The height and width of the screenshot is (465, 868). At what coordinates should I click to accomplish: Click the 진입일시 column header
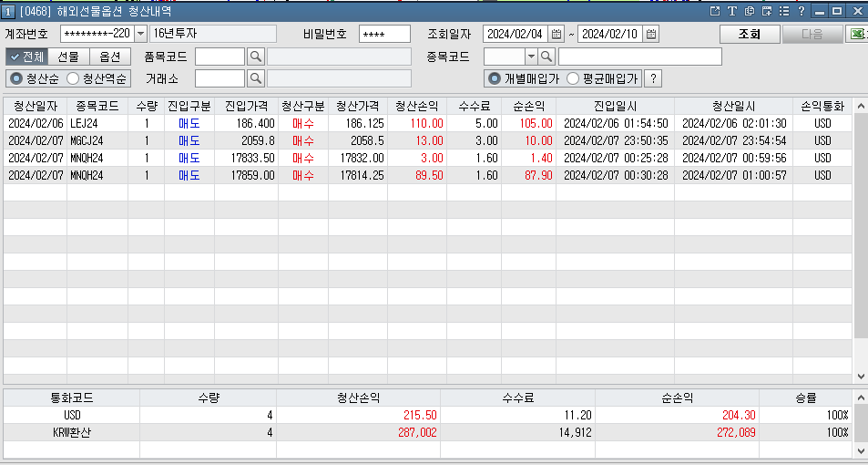tap(615, 106)
